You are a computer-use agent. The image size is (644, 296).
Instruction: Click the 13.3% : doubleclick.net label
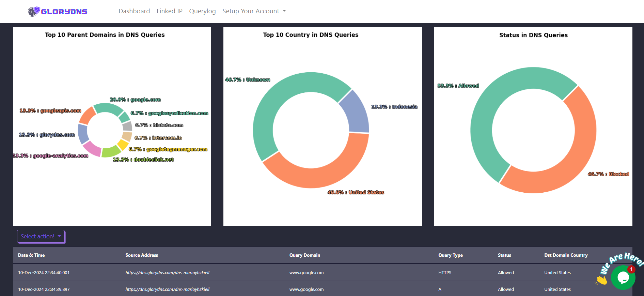point(143,160)
